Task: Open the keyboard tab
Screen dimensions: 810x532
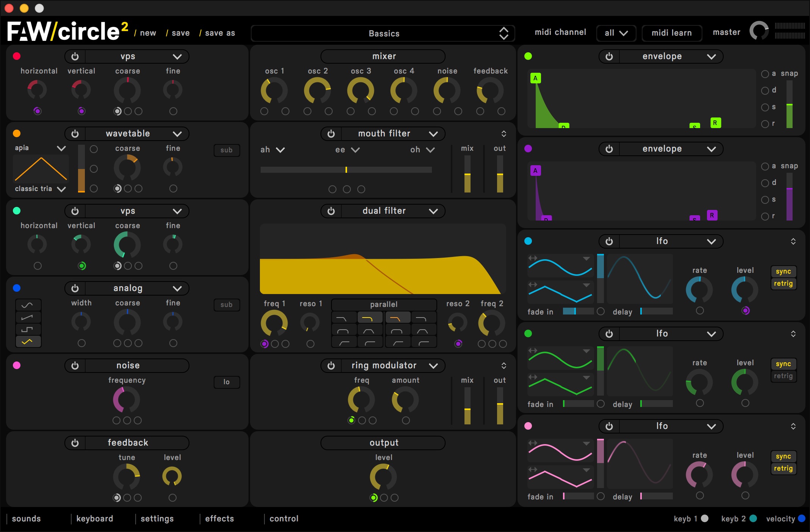Action: 95,519
